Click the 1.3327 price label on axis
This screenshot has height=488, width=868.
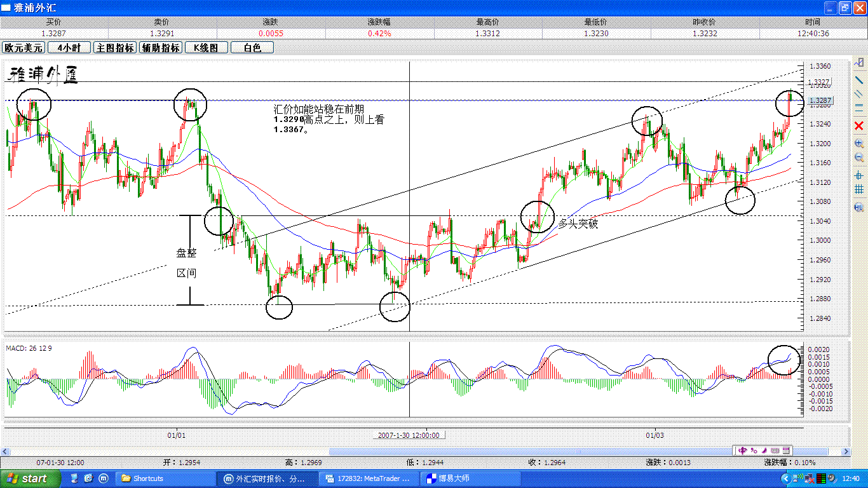820,82
